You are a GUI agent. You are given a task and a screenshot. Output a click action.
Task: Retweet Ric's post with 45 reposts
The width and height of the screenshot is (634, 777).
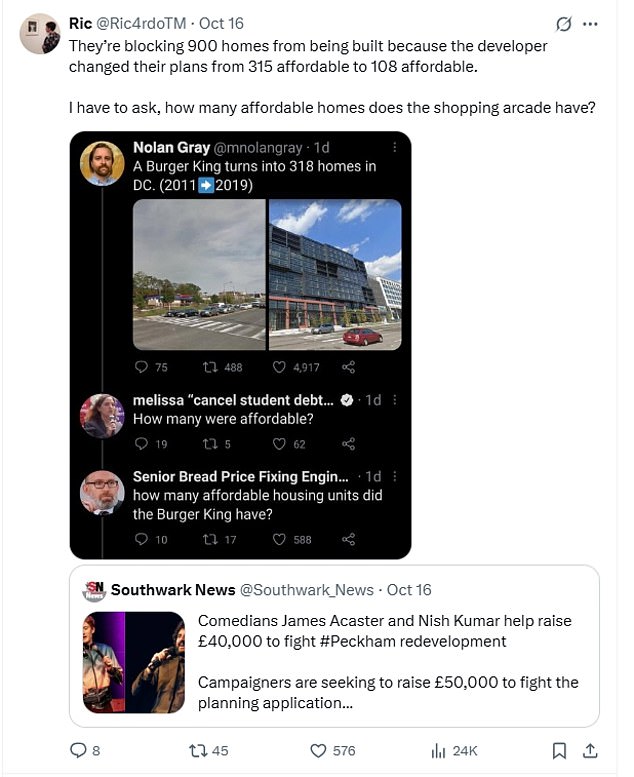point(199,750)
